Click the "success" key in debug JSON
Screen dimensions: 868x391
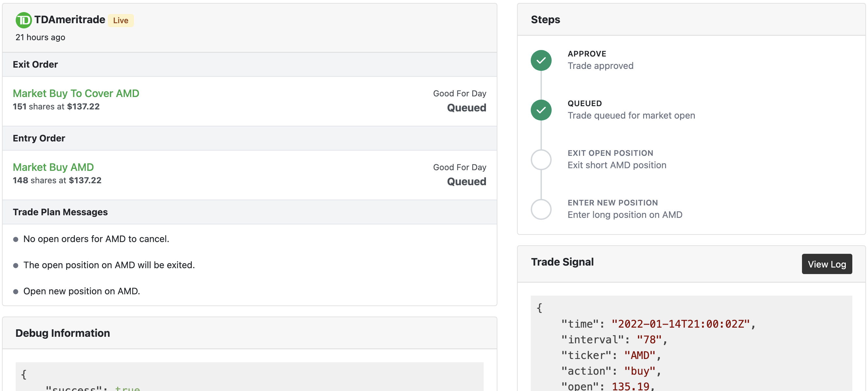click(x=74, y=388)
